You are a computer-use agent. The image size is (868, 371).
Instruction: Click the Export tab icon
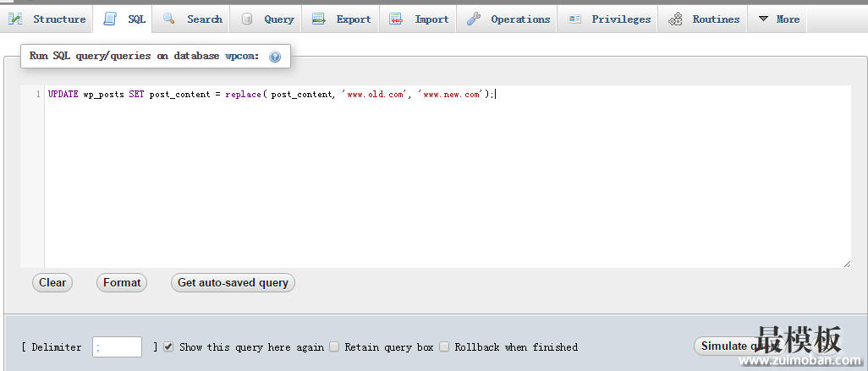click(319, 19)
